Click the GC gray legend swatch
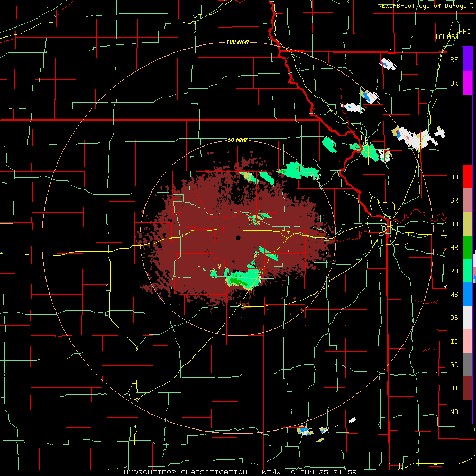 [x=467, y=364]
